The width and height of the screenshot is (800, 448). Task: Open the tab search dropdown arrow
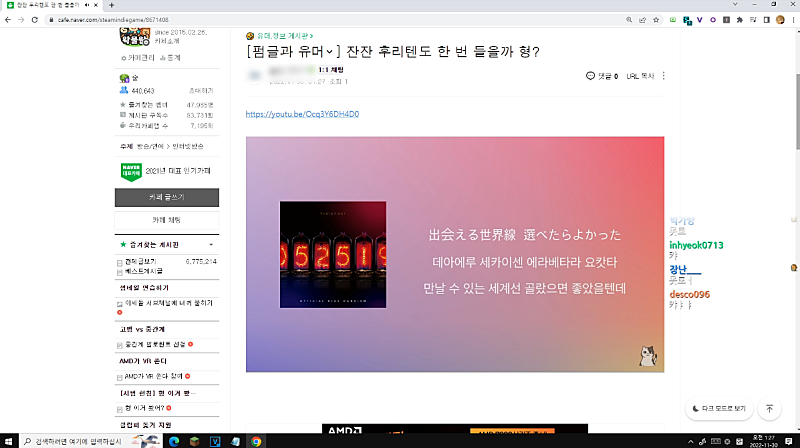(x=735, y=5)
